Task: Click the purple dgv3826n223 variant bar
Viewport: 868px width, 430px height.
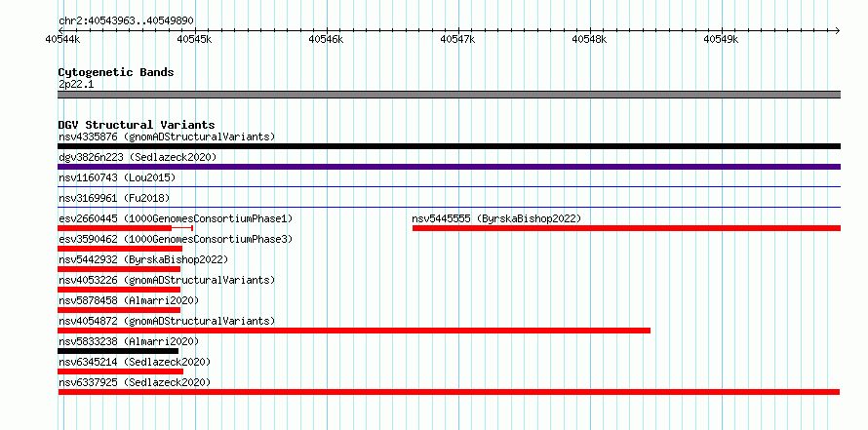Action: pos(449,167)
